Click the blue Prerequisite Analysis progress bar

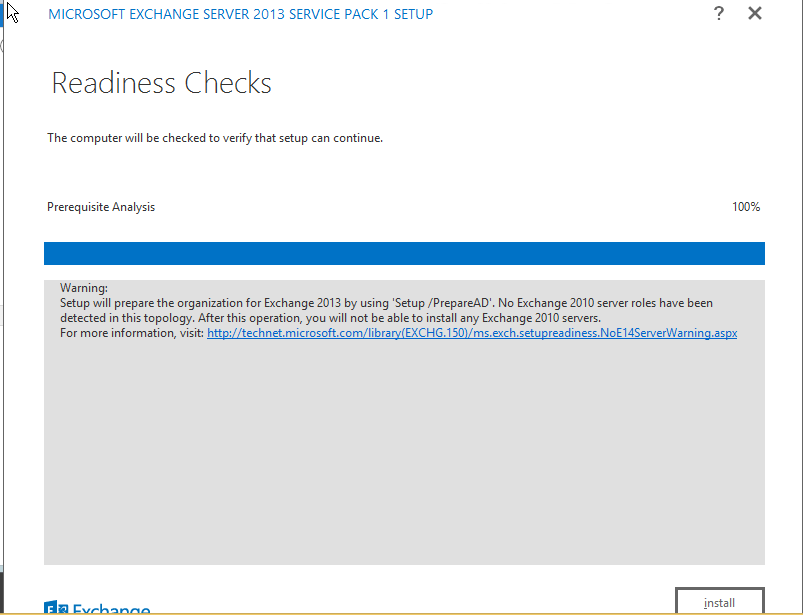(x=404, y=253)
